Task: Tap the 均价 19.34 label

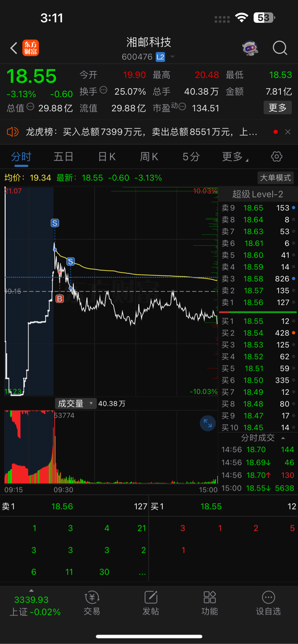Action: [x=28, y=178]
